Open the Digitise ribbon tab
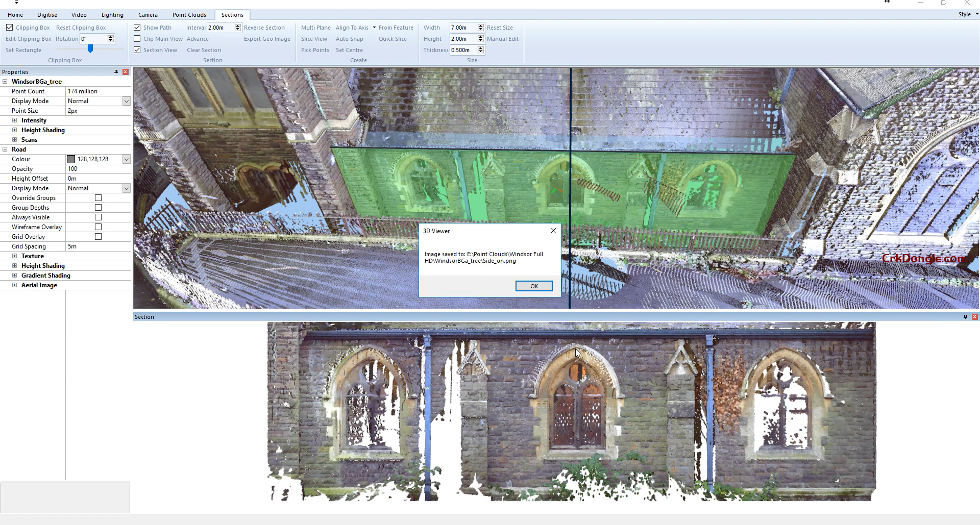This screenshot has width=980, height=525. point(47,15)
